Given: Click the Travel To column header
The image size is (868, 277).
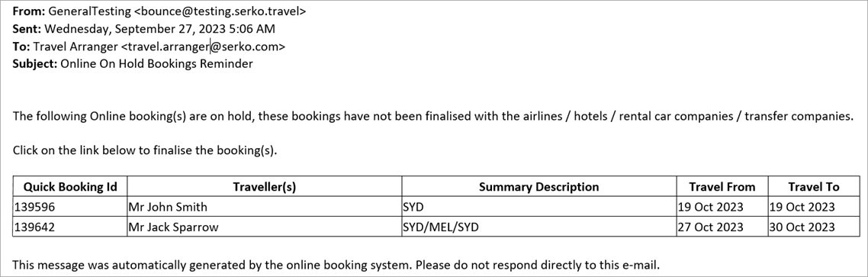Looking at the screenshot, I should [814, 187].
